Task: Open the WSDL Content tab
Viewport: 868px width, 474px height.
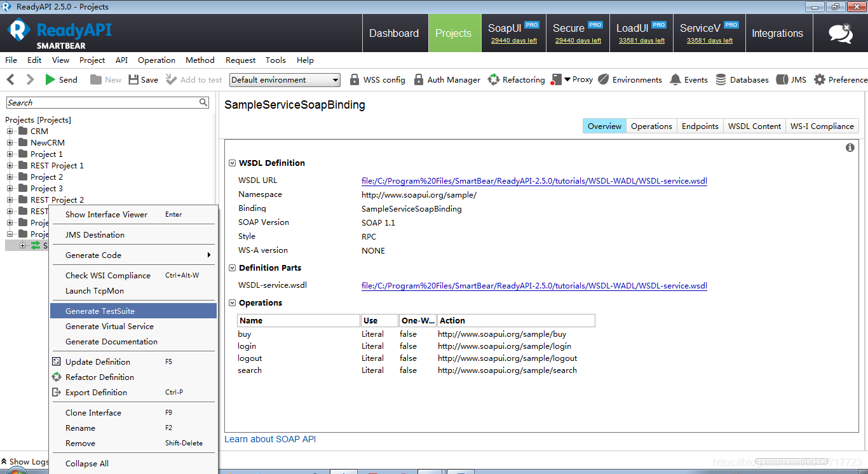Action: pyautogui.click(x=754, y=126)
